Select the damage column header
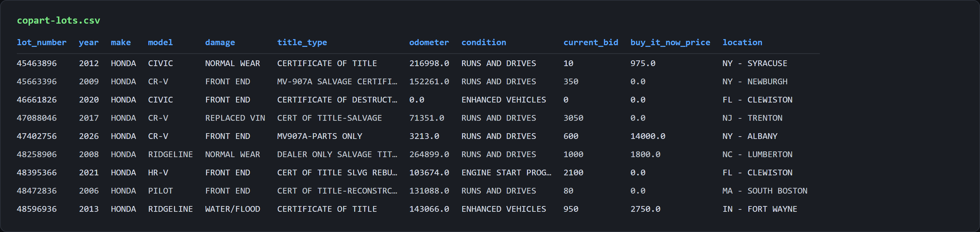 point(220,42)
